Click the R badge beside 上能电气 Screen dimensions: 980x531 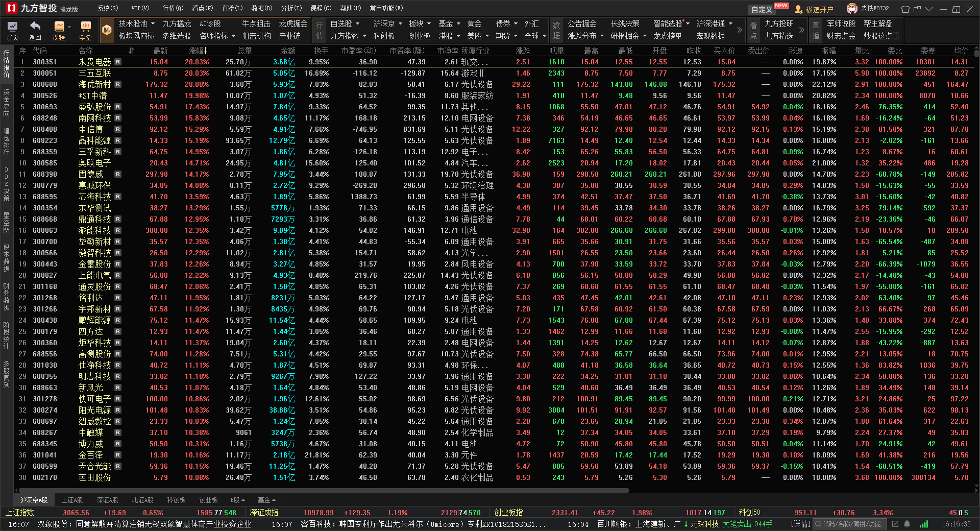pos(118,275)
